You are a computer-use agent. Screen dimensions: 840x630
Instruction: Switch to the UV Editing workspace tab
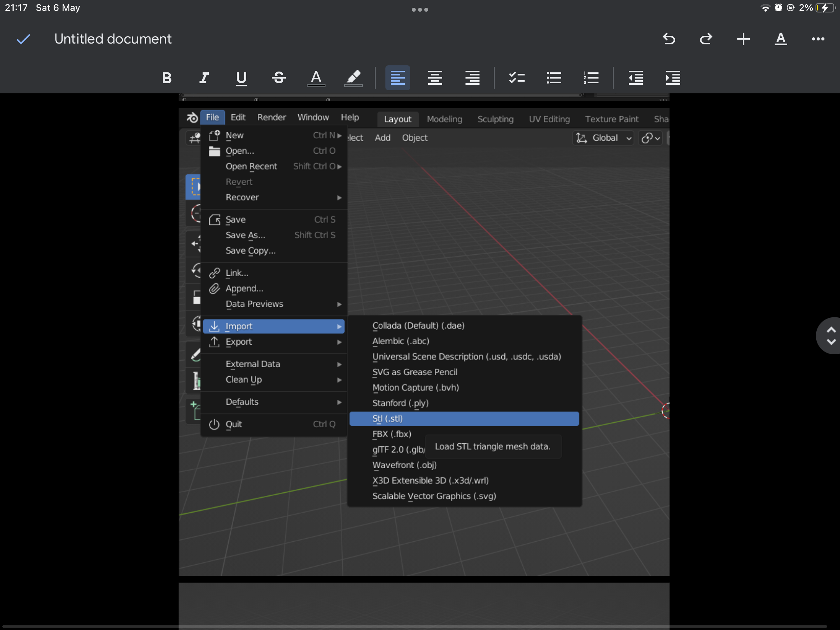[549, 119]
